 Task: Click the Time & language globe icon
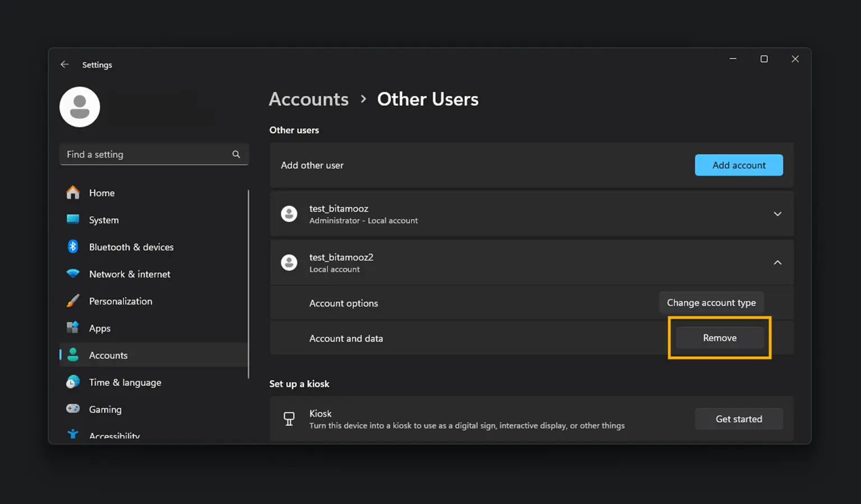point(73,382)
